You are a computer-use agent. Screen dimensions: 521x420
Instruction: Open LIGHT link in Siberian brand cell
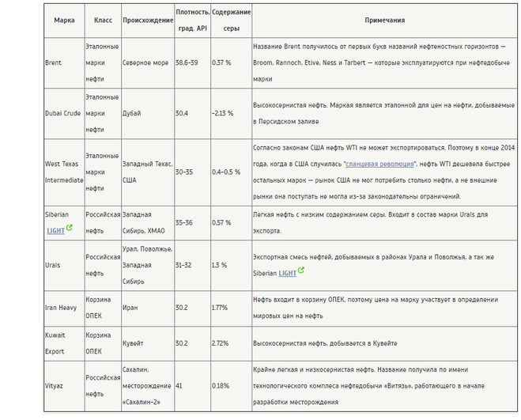click(x=55, y=229)
